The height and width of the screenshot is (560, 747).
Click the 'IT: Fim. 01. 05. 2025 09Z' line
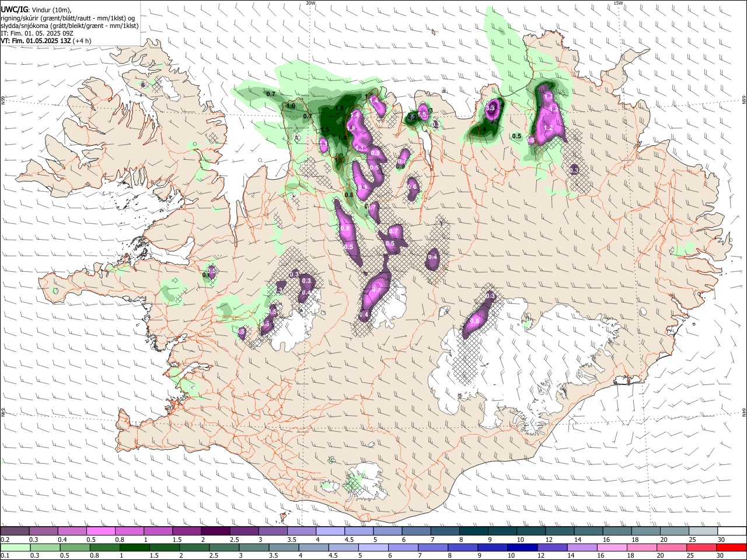37,33
